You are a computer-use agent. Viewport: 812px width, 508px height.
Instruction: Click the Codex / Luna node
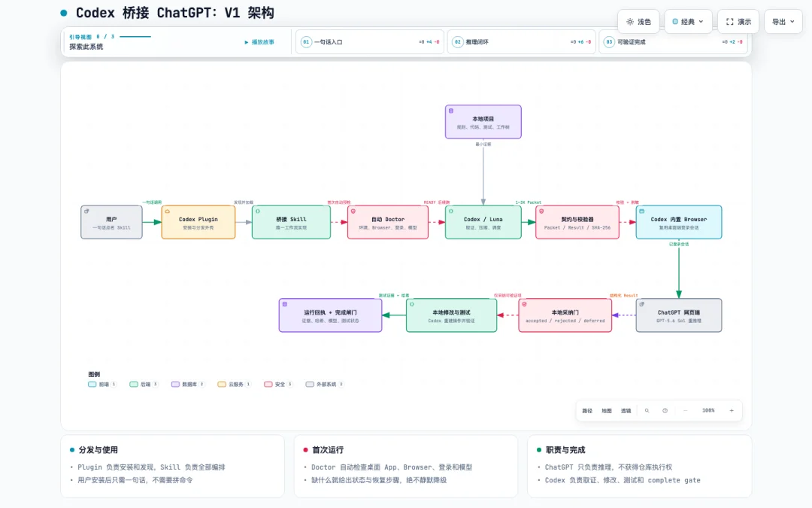click(x=483, y=222)
